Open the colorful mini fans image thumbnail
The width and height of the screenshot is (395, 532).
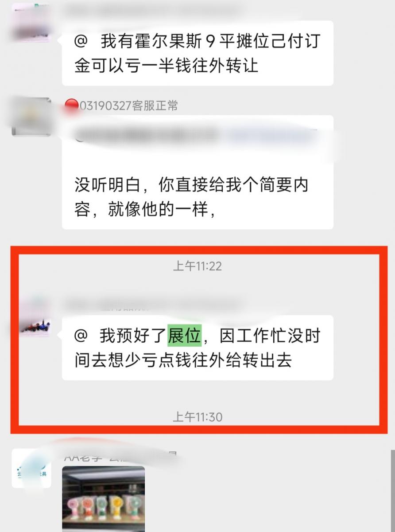pyautogui.click(x=103, y=499)
